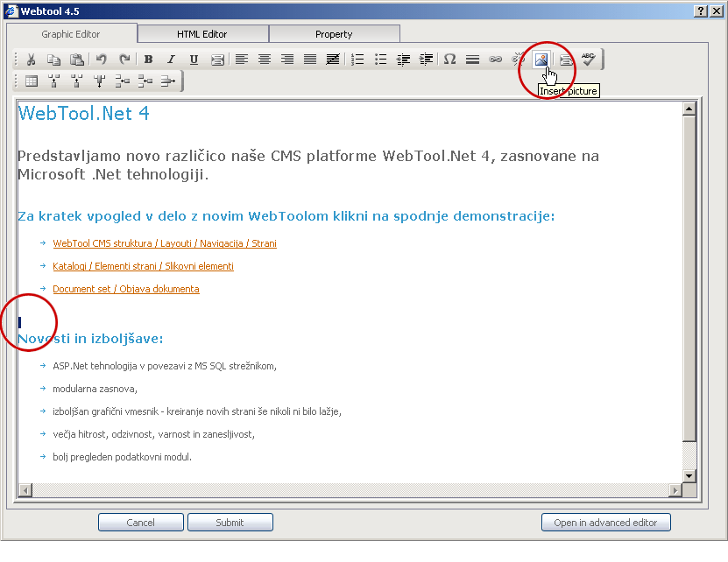This screenshot has height=562, width=728.
Task: Click the Redo arrow icon
Action: 124,60
